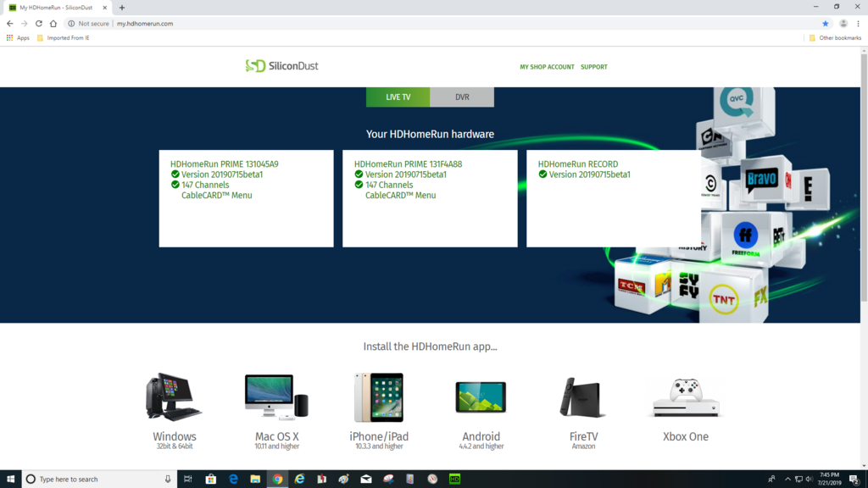The width and height of the screenshot is (868, 488).
Task: Click the FireTV app label
Action: pos(583,436)
